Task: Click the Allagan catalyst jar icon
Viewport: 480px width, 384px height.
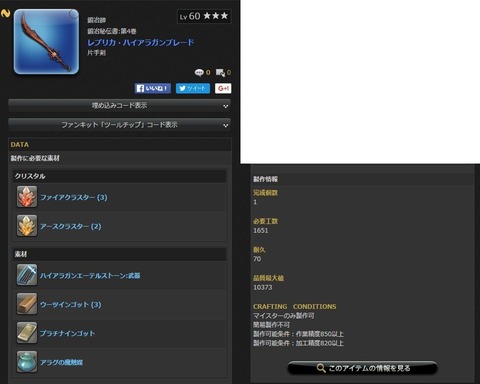Action: coord(27,362)
